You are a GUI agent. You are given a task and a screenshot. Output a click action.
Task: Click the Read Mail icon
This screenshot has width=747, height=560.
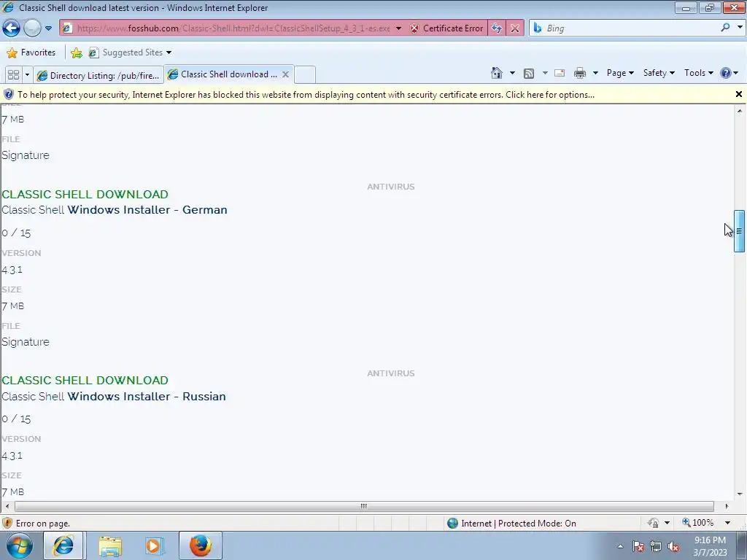pos(560,73)
